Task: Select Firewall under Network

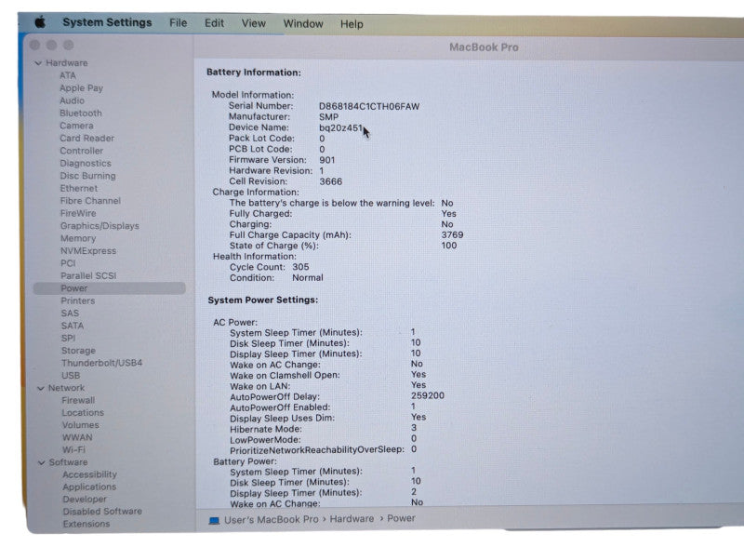Action: (x=78, y=400)
